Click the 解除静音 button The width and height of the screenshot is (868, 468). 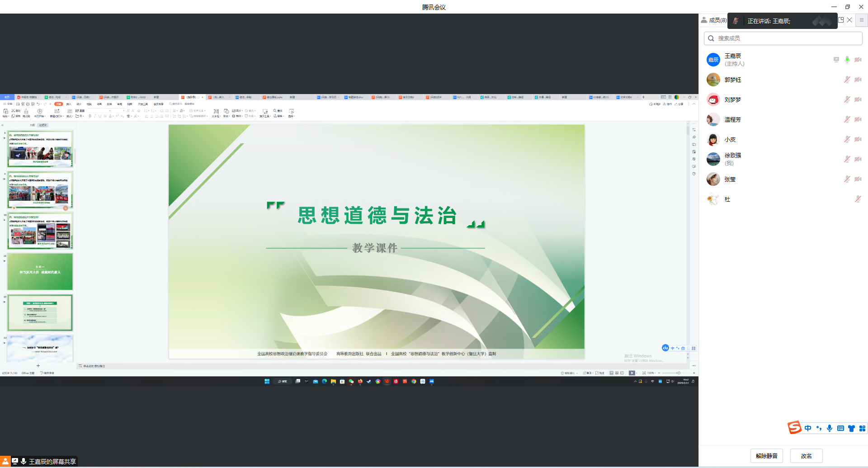tap(766, 456)
